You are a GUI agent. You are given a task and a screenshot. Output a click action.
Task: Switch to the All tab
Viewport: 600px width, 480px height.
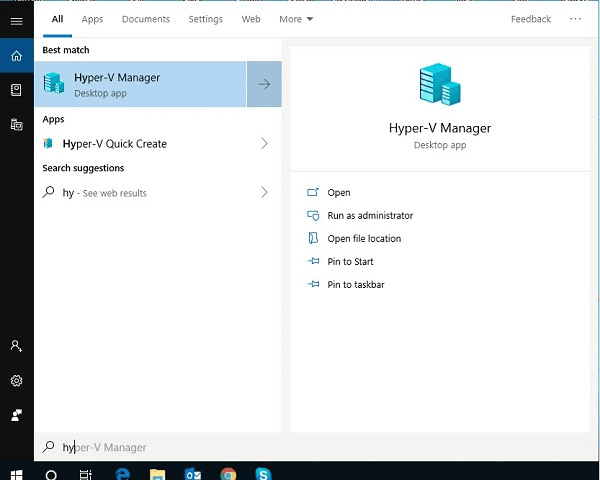[57, 19]
